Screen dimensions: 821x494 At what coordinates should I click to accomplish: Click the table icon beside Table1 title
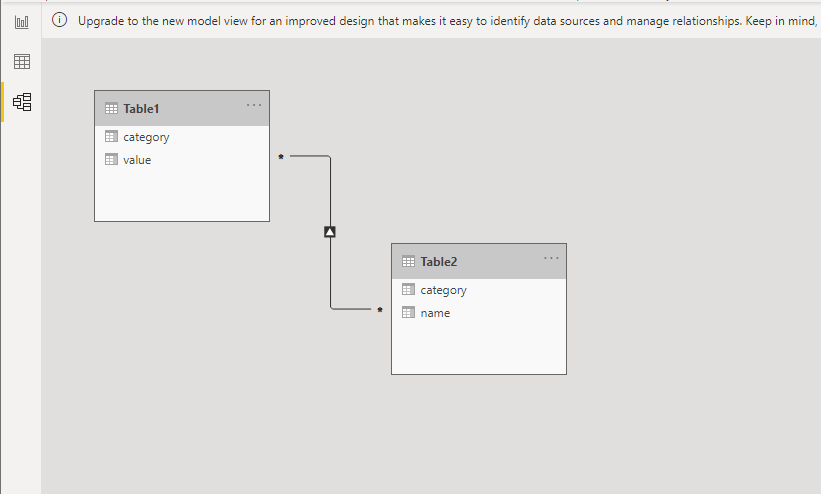(x=112, y=108)
